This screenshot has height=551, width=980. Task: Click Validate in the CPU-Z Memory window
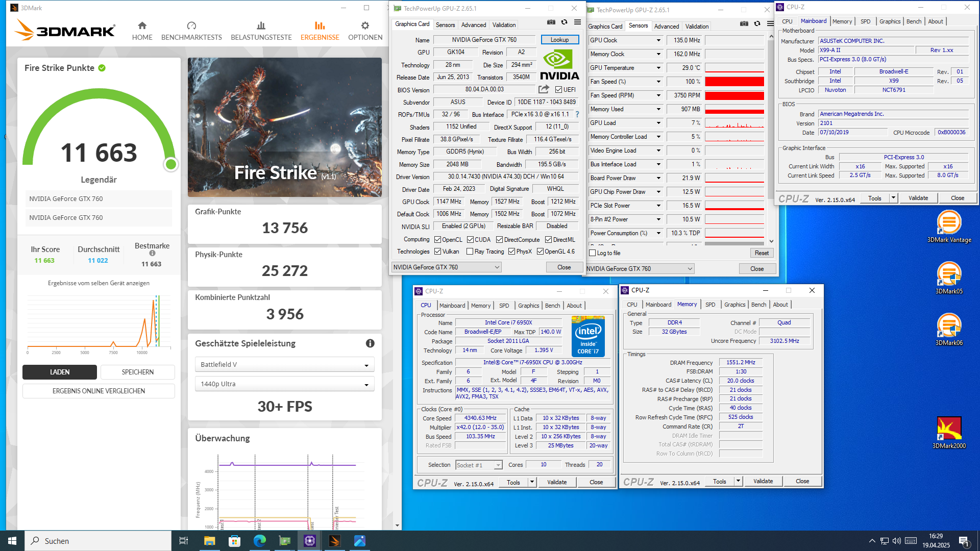pos(763,481)
